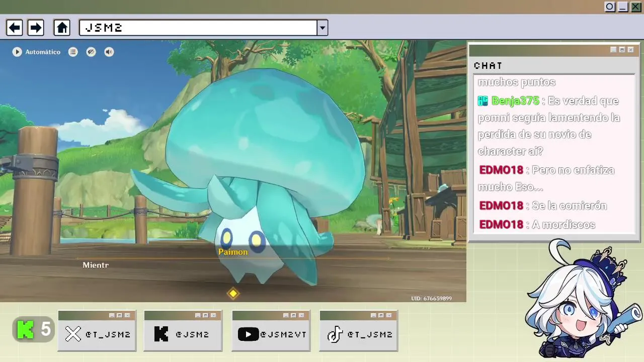The image size is (644, 362).
Task: Open the @JSMZVT YouTube handle
Action: tap(283, 335)
